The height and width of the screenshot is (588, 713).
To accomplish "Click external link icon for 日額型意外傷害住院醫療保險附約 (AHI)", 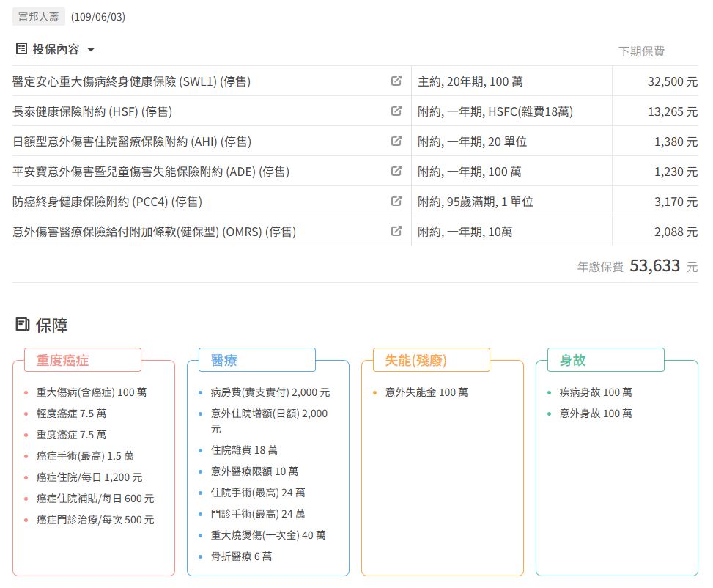I will (x=396, y=142).
